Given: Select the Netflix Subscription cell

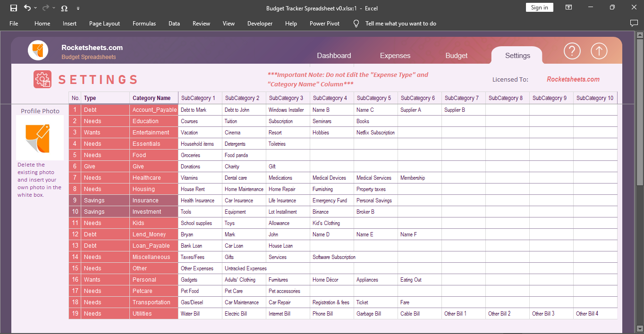Looking at the screenshot, I should (x=376, y=133).
